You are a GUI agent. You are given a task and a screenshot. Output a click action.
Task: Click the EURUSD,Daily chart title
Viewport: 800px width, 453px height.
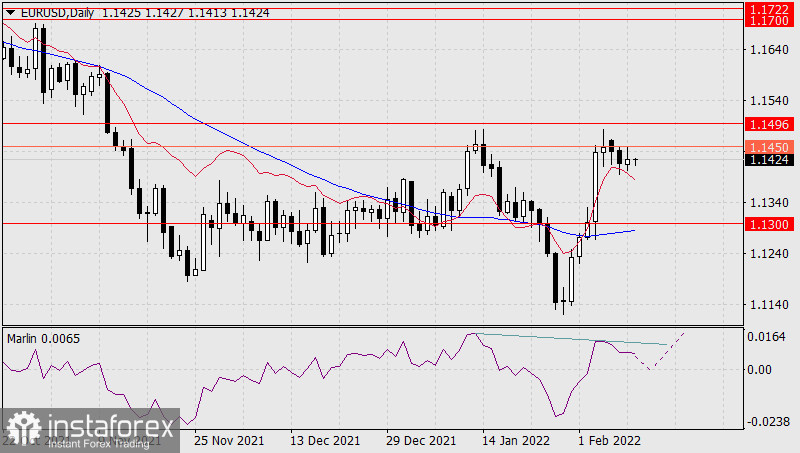tap(43, 8)
